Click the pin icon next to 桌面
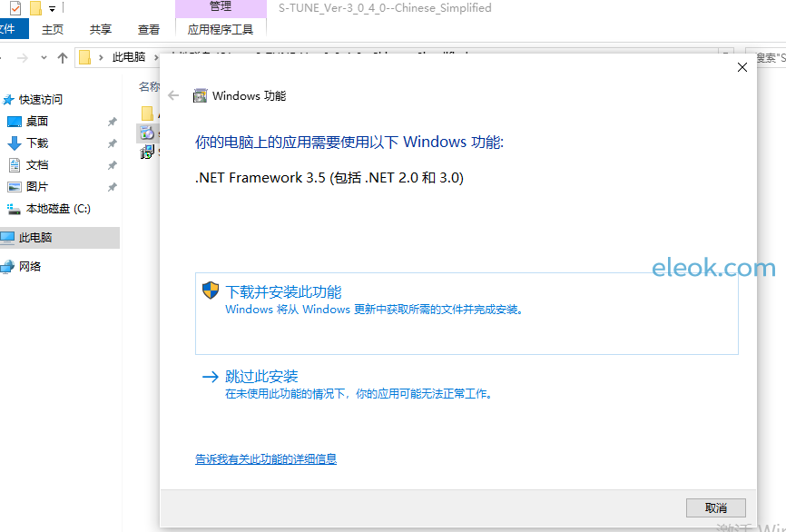 (113, 122)
